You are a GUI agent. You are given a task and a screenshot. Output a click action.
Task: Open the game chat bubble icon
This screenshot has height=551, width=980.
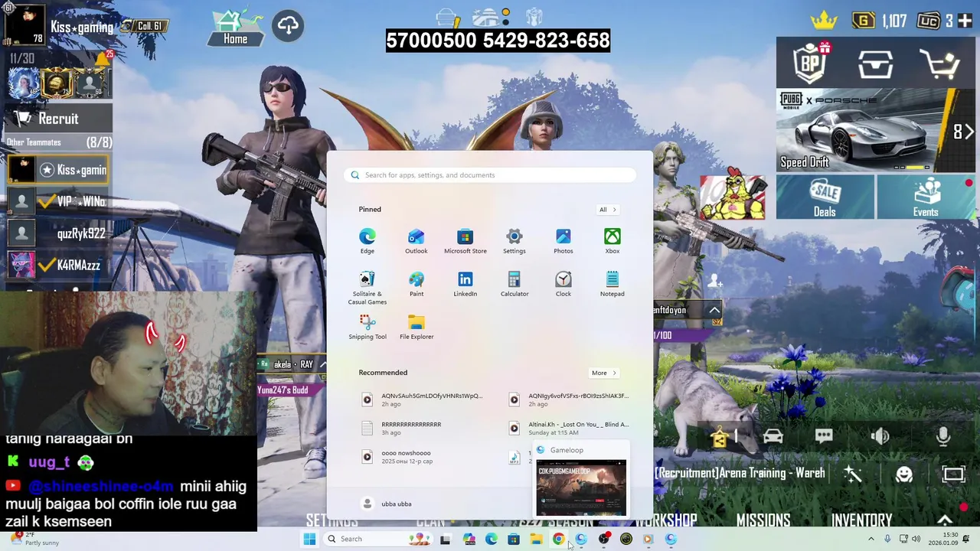pyautogui.click(x=824, y=436)
